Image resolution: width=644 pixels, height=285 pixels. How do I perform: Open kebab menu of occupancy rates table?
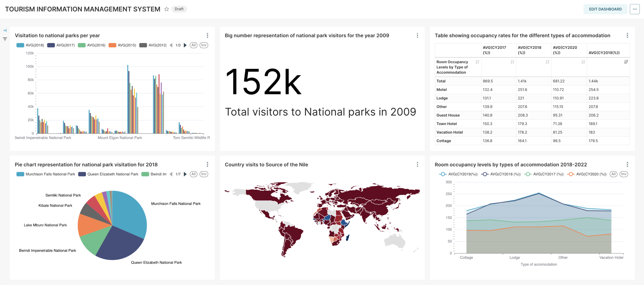[627, 36]
